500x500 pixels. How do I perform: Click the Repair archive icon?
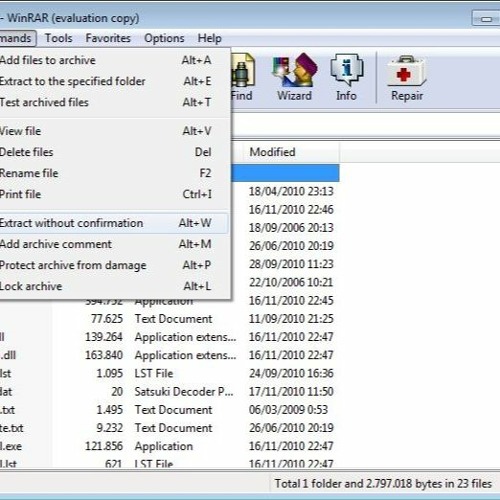[407, 77]
